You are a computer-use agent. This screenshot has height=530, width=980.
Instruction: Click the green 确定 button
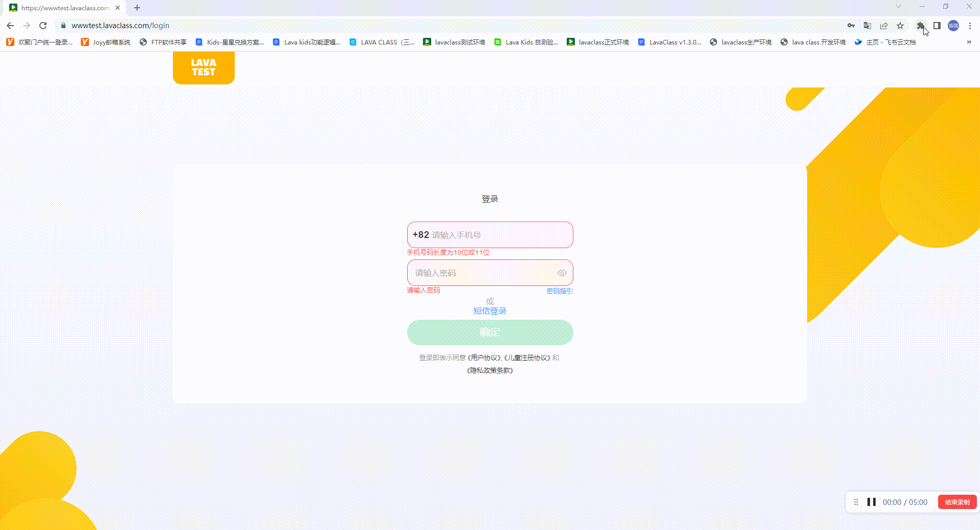pyautogui.click(x=490, y=333)
